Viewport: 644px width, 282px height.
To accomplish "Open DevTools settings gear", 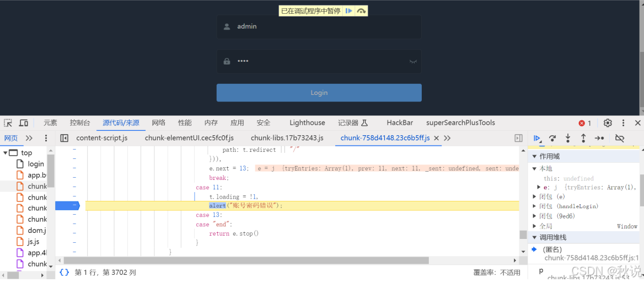I will coord(608,123).
